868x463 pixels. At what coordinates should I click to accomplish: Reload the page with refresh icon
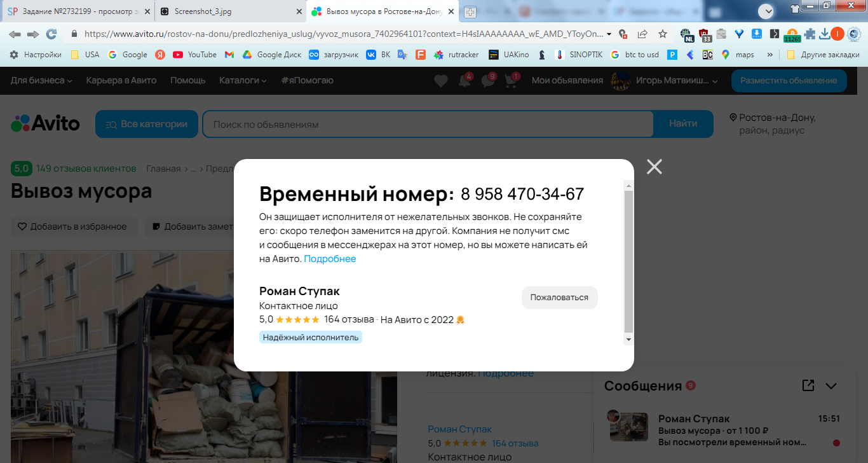51,34
